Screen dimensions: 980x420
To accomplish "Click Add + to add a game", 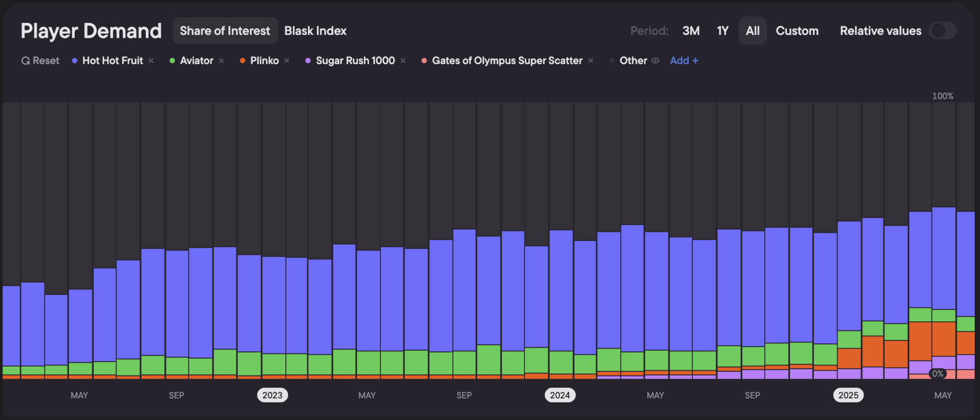I will (x=684, y=61).
